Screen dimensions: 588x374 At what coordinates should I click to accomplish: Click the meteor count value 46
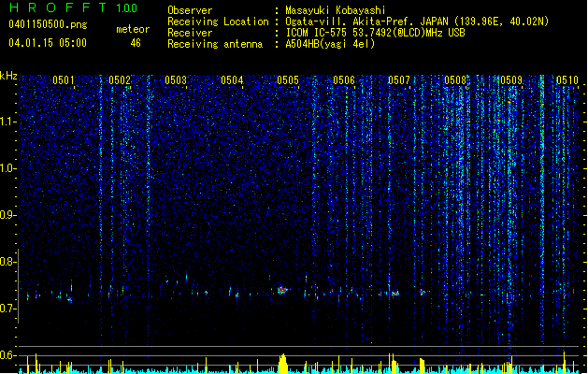[136, 43]
